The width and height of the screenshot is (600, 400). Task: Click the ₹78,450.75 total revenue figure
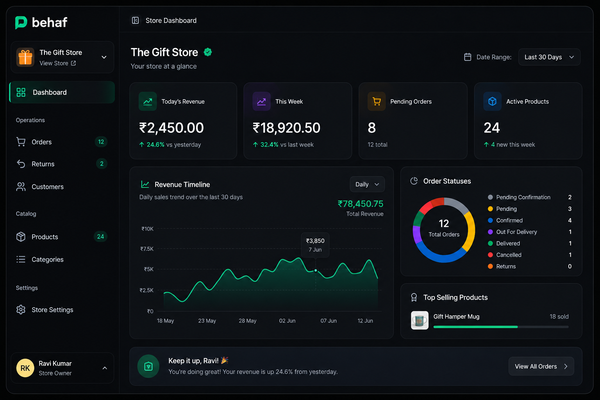pyautogui.click(x=360, y=204)
